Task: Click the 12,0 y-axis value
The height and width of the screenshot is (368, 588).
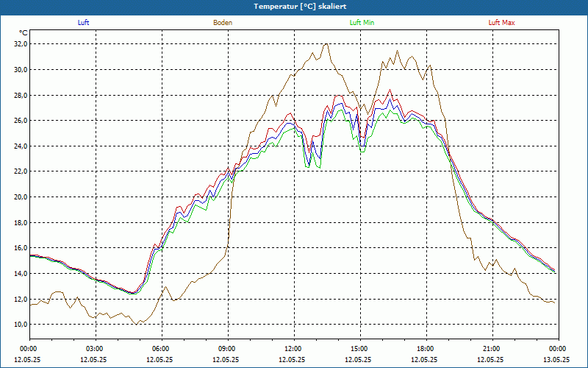Action: (x=21, y=300)
